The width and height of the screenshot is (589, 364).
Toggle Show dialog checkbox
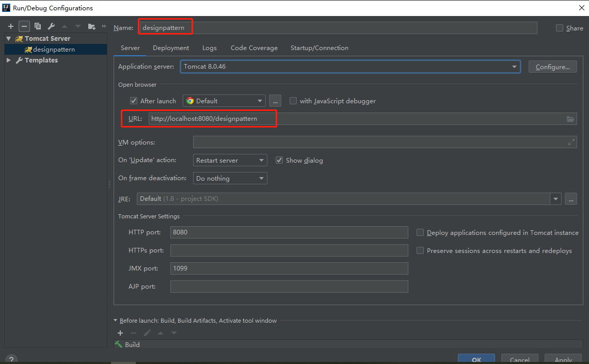pos(279,161)
